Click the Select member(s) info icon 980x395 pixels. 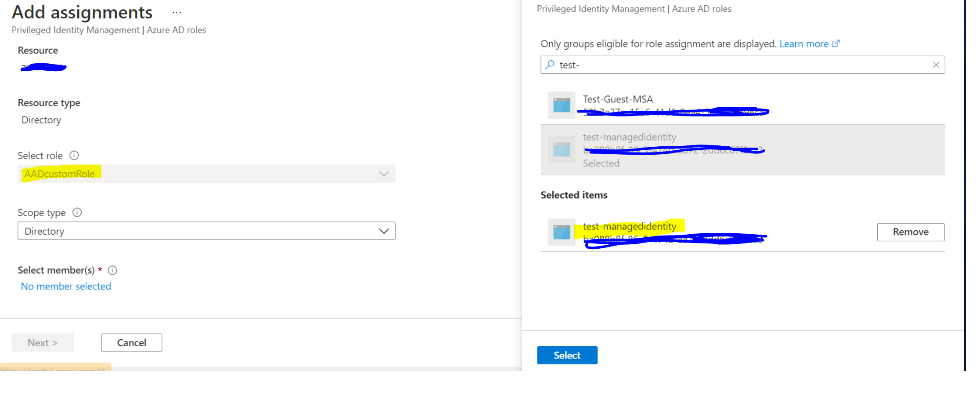coord(112,270)
